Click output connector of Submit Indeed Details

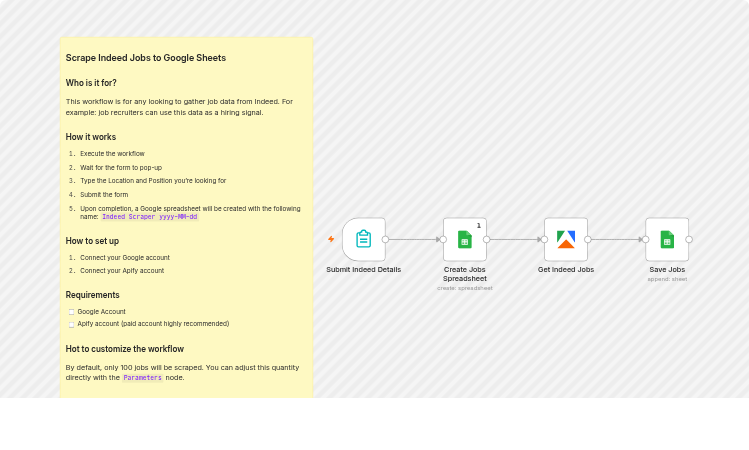tap(385, 239)
